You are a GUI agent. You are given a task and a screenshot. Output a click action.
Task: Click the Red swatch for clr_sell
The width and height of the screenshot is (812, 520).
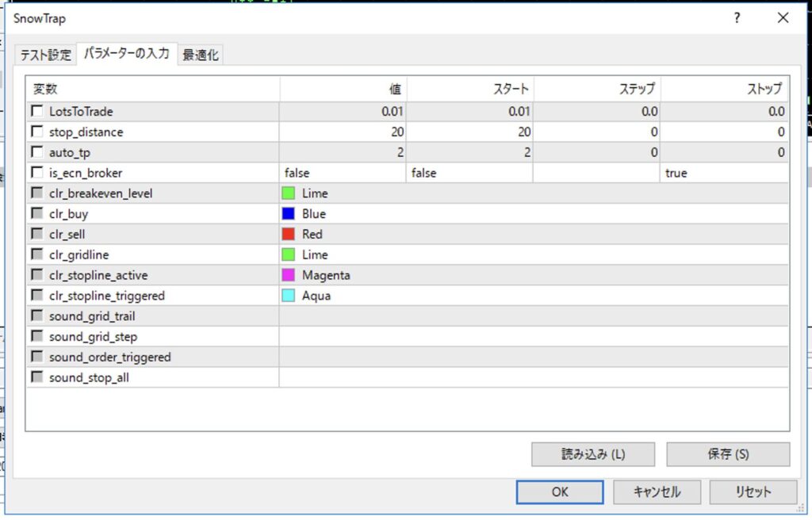288,235
